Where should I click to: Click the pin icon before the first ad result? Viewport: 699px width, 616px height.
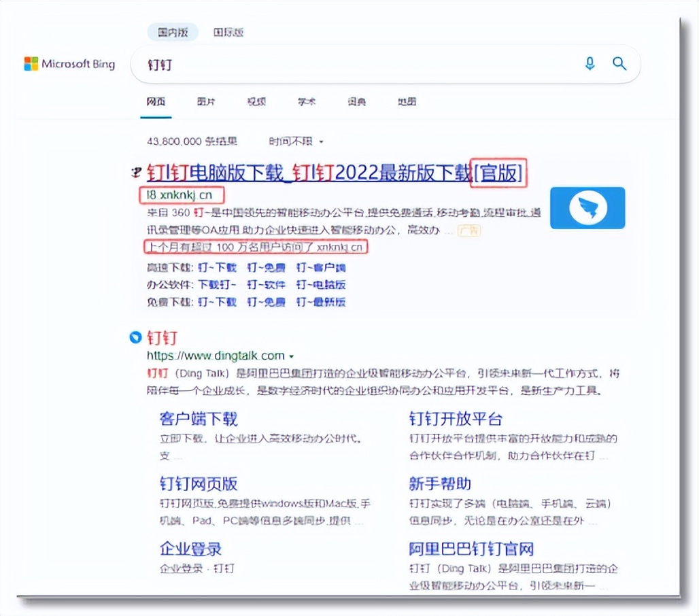(136, 171)
